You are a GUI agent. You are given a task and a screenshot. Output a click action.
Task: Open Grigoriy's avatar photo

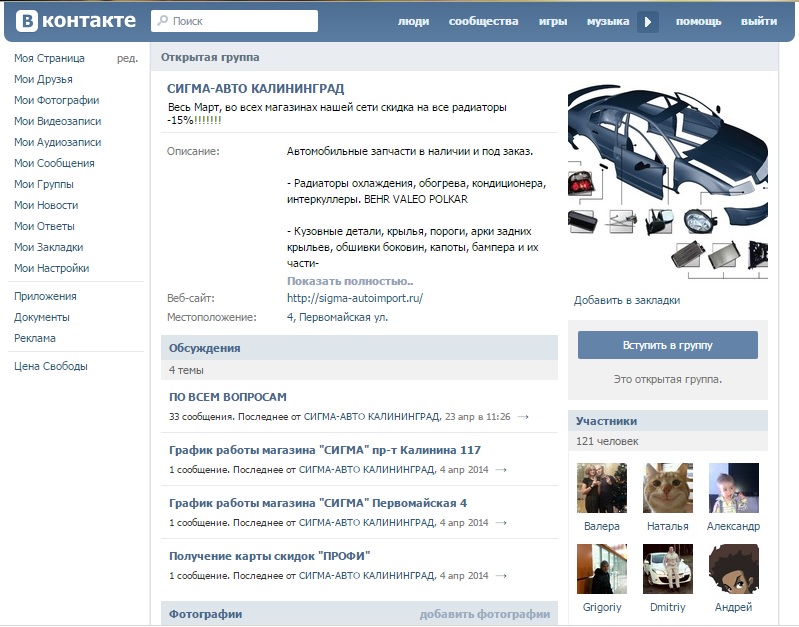pos(602,569)
